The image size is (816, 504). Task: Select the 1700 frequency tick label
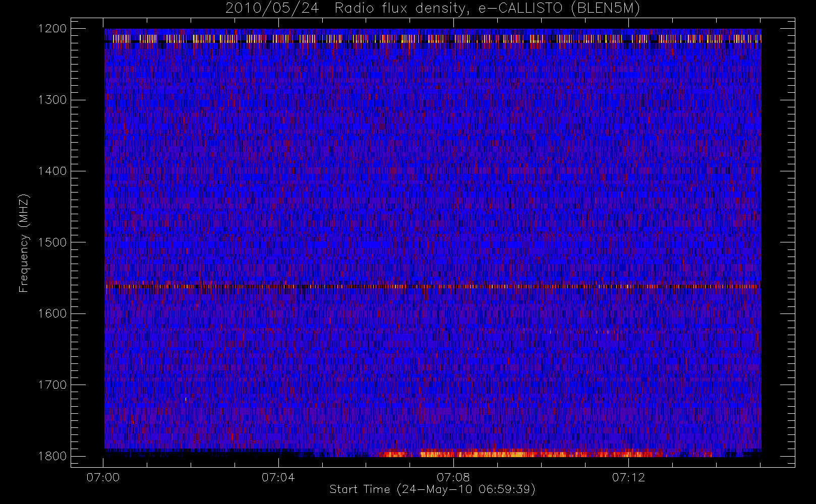click(52, 385)
